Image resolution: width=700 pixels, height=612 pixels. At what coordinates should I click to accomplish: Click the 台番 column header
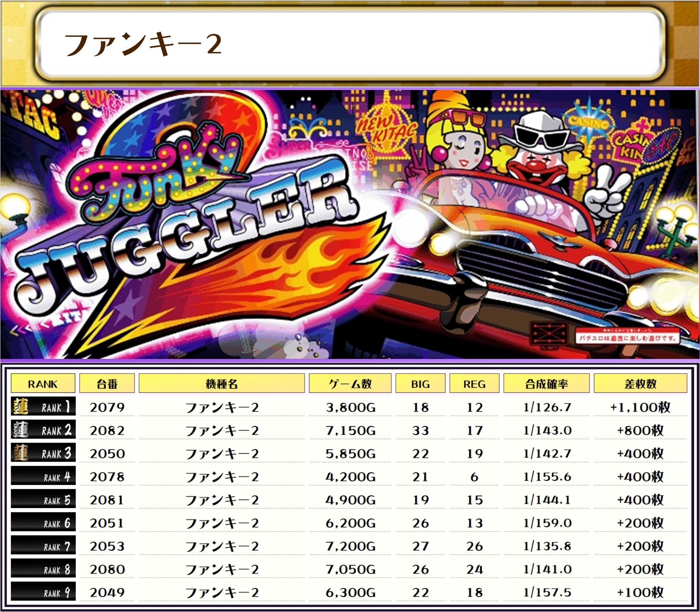107,384
